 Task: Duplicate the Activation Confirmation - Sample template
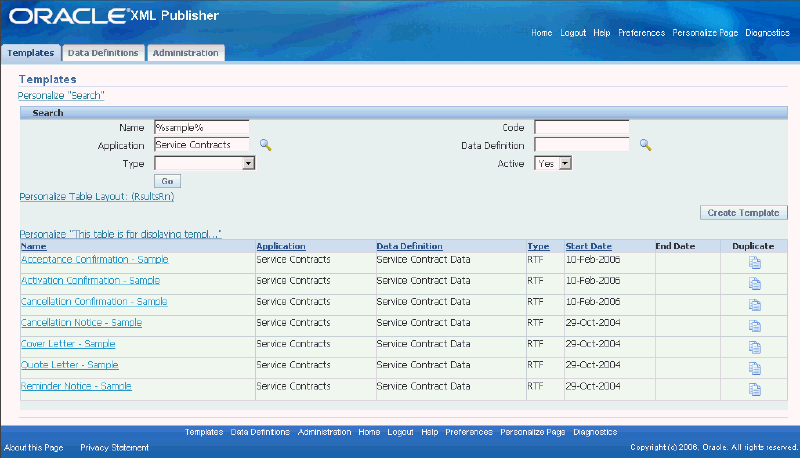[x=755, y=284]
